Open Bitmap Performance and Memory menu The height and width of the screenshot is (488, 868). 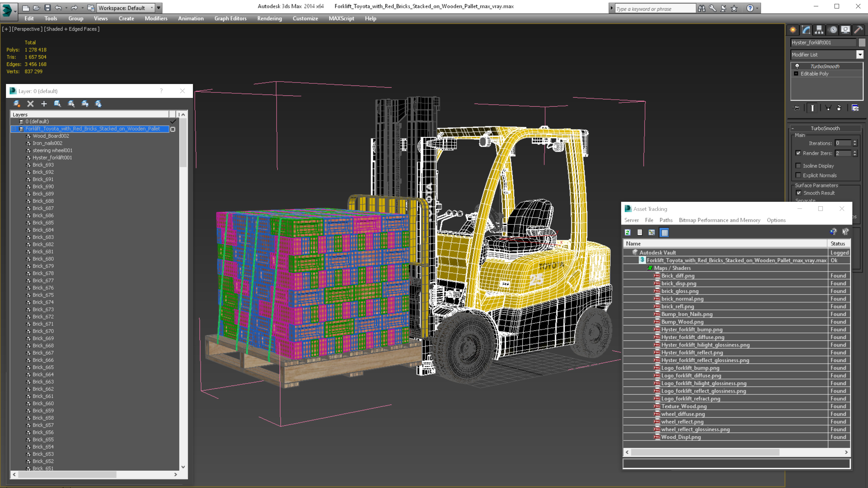[x=719, y=220]
